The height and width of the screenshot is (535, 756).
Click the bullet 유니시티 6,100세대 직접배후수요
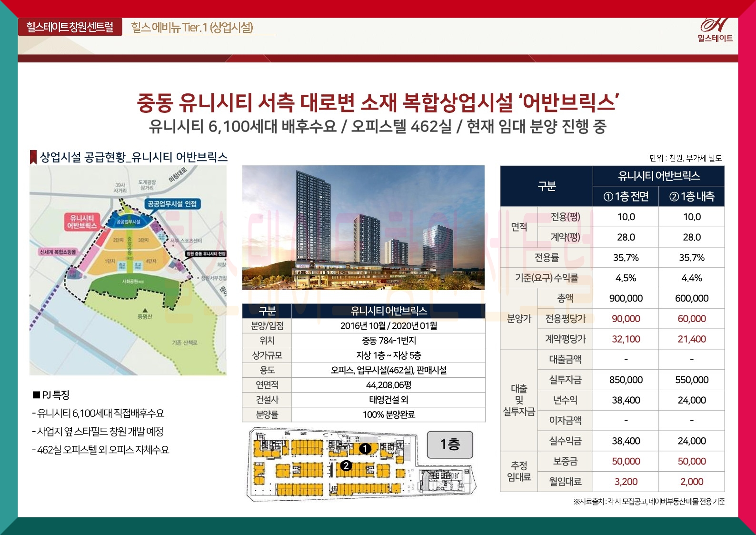click(98, 414)
